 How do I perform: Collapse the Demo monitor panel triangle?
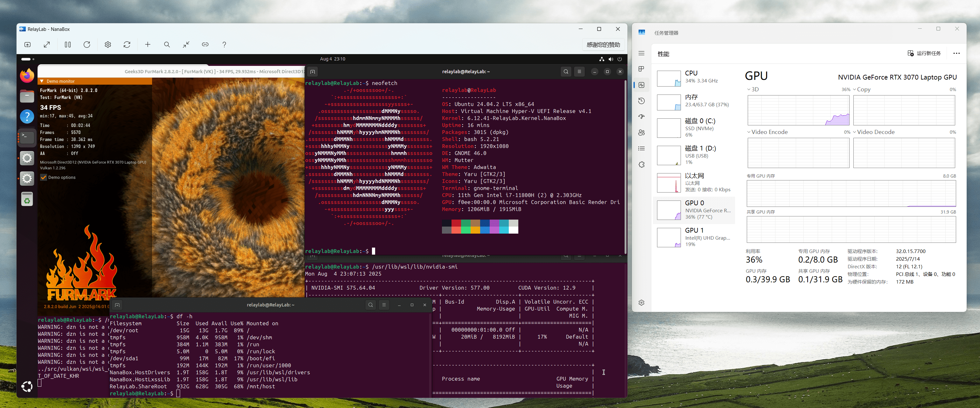(42, 81)
